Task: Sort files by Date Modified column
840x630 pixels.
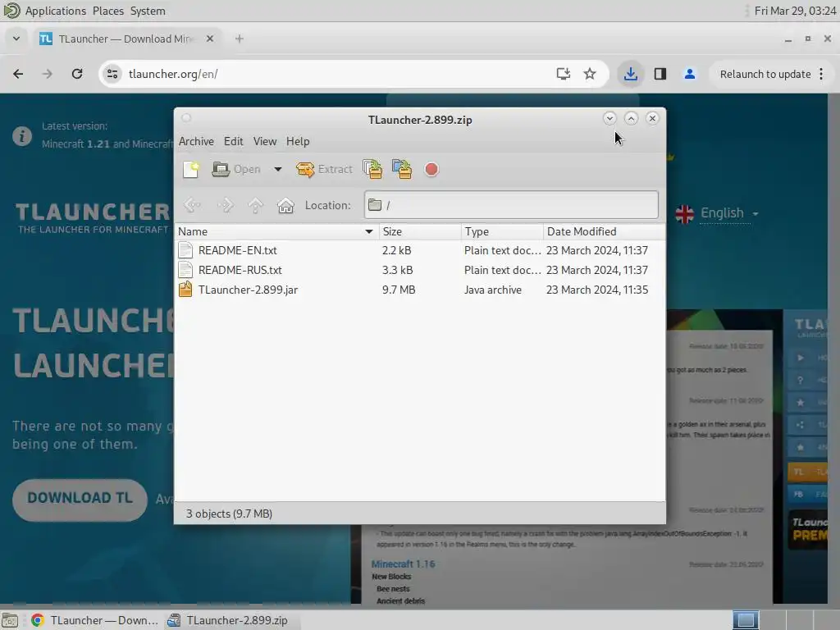Action: 604,231
